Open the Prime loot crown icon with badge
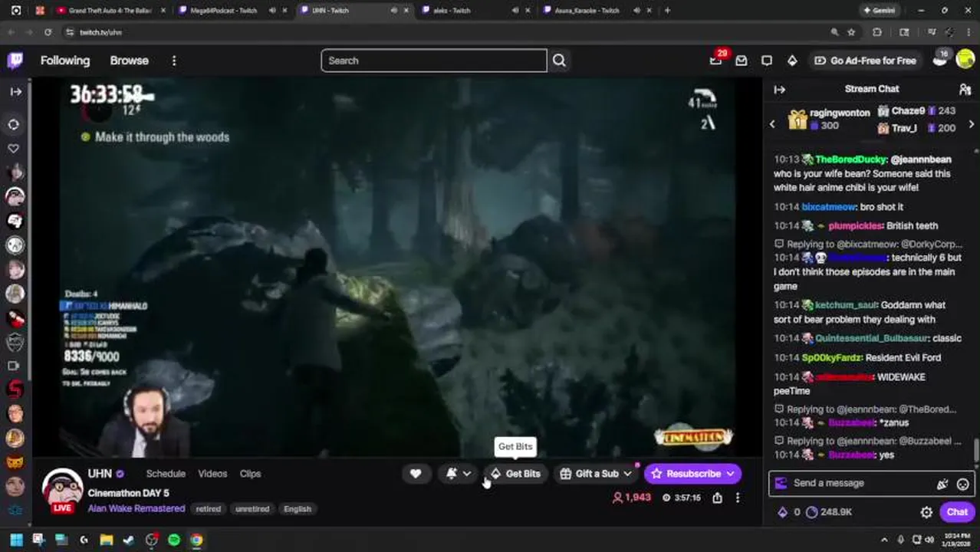 pos(716,59)
